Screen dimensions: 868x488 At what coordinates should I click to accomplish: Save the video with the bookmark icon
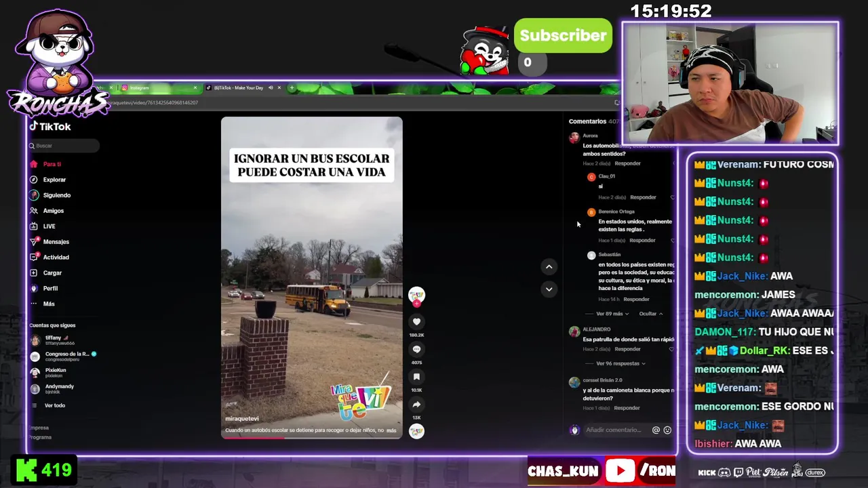416,377
